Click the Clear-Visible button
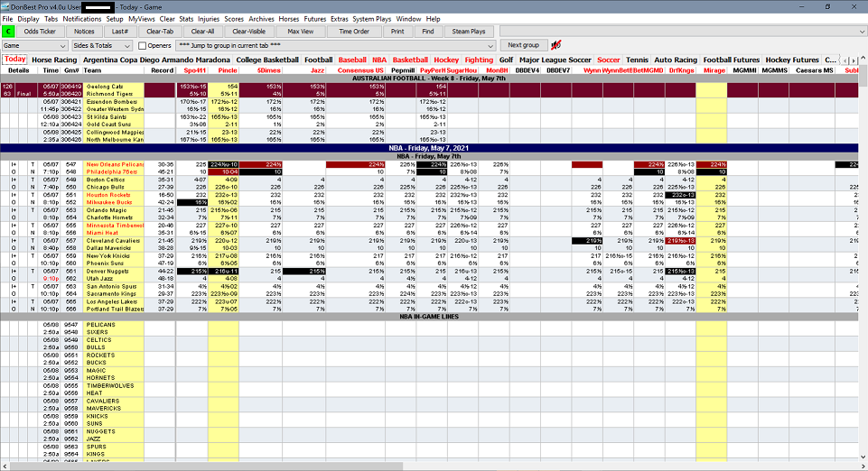Screen dimensions: 868x471 coord(249,32)
